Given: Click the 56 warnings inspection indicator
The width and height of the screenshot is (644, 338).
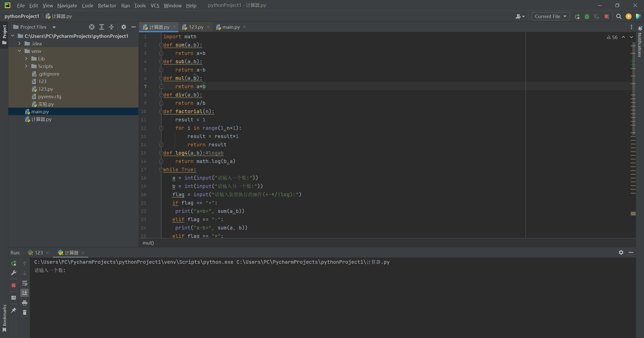Looking at the screenshot, I should [612, 37].
